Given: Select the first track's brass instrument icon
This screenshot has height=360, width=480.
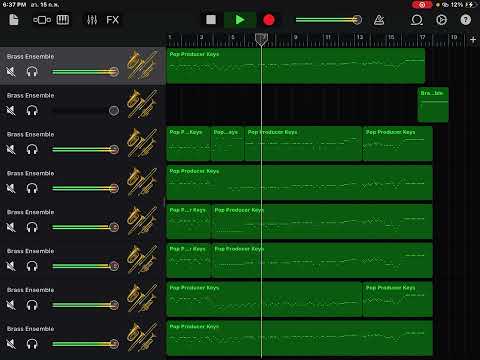Looking at the screenshot, I should pos(143,65).
